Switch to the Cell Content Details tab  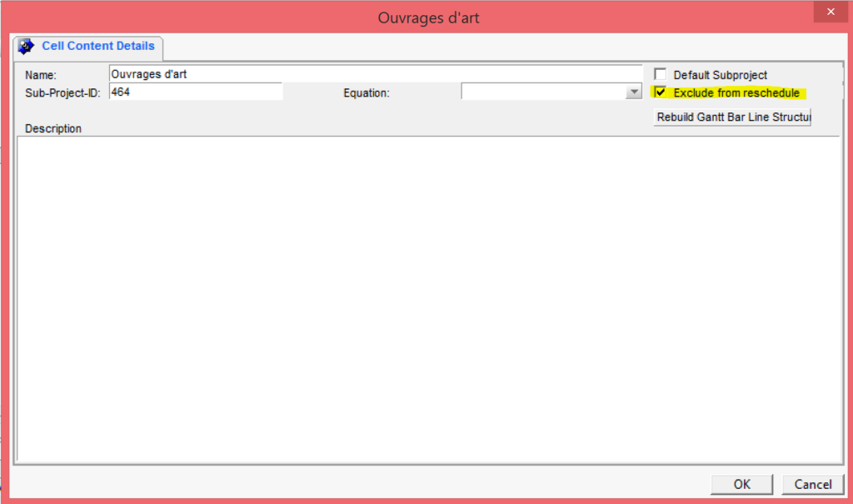coord(88,47)
